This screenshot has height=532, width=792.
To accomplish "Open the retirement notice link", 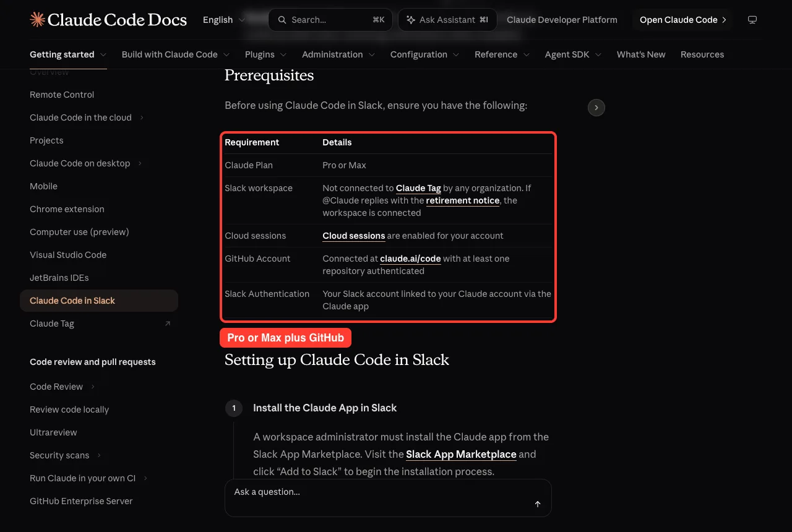I will 463,200.
